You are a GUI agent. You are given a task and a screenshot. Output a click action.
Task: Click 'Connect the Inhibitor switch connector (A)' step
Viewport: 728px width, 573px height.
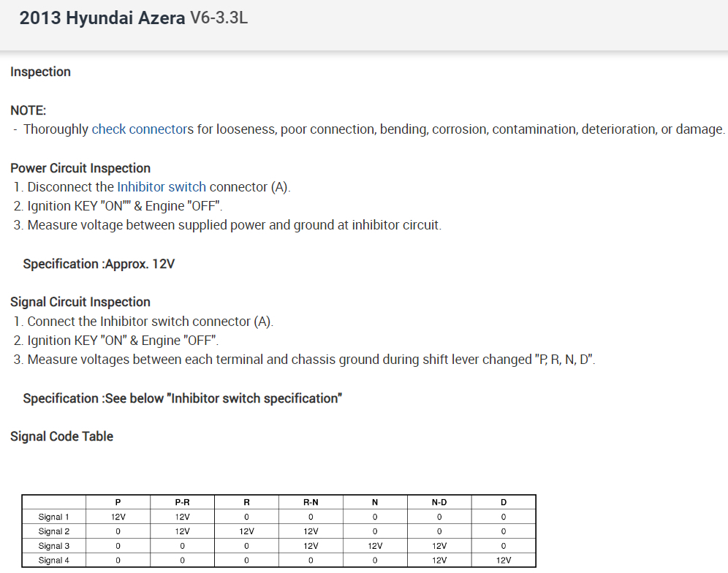pos(143,322)
